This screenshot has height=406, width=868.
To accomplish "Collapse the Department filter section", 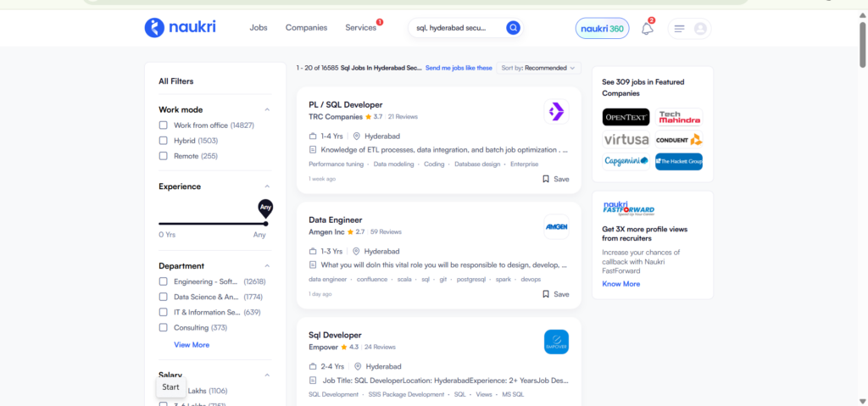I will coord(267,266).
